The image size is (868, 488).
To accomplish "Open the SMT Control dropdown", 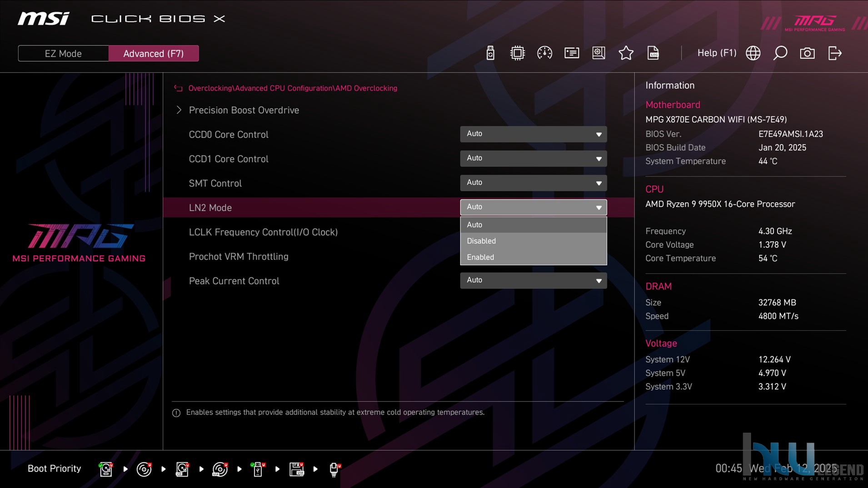I will tap(533, 183).
